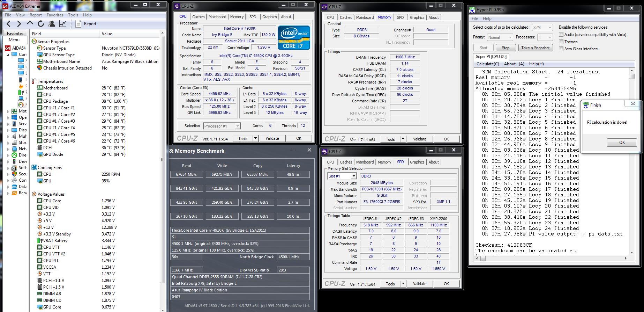
Task: Toggle the Aero Glass Interface checkbox
Action: (x=561, y=49)
